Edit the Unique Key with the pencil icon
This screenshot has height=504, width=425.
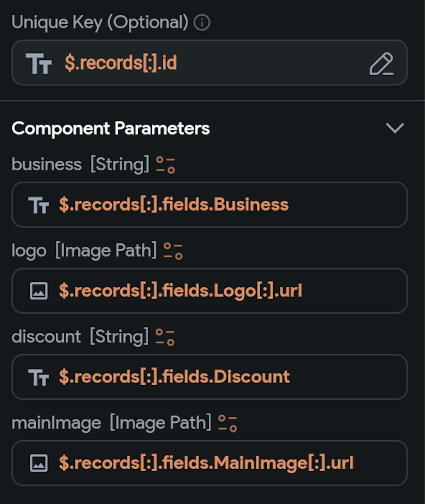click(x=381, y=64)
